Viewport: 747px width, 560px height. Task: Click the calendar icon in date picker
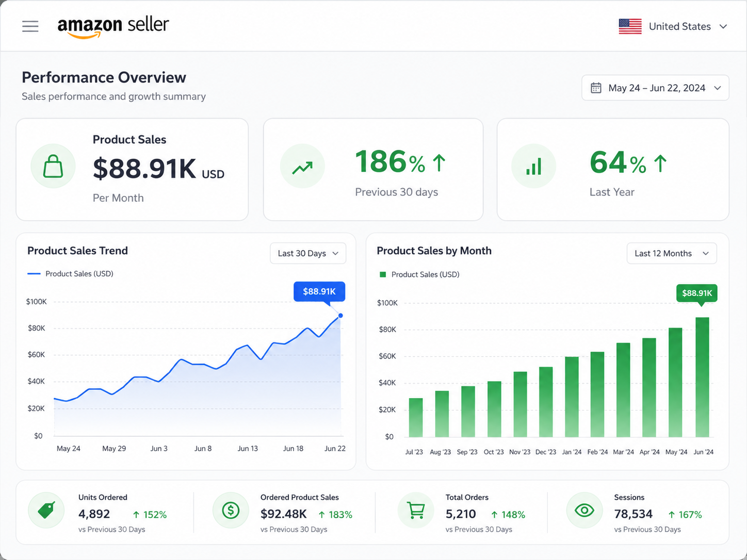(x=596, y=88)
